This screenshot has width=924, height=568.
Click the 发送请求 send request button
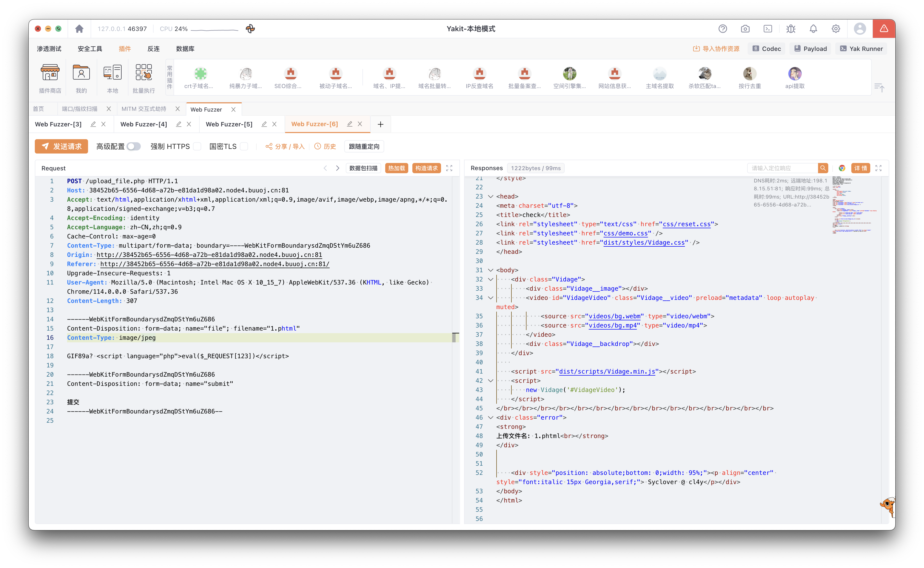point(61,147)
